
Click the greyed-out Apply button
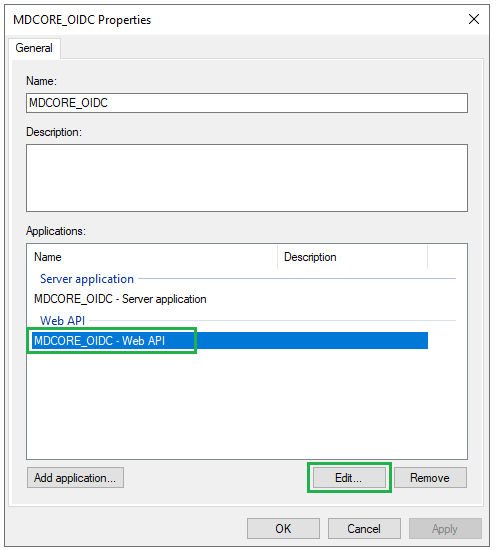(x=445, y=529)
